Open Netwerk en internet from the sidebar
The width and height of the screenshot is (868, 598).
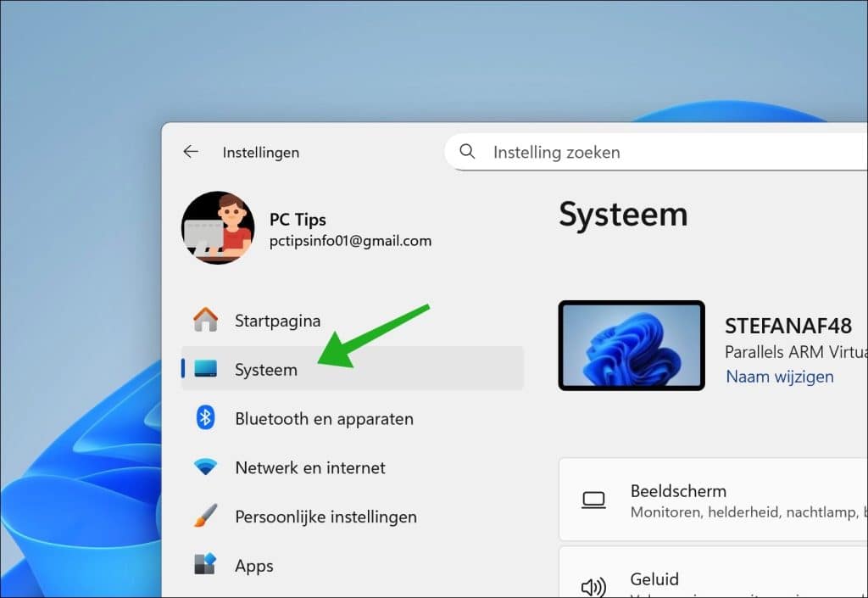pos(309,467)
